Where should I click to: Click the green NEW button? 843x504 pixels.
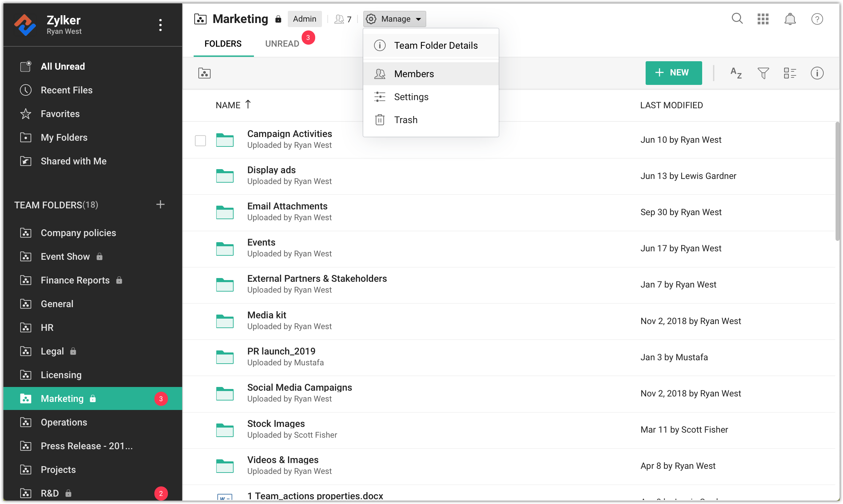pyautogui.click(x=673, y=73)
